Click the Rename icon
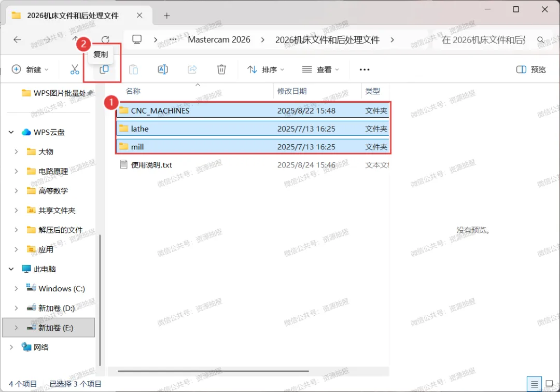 tap(163, 69)
